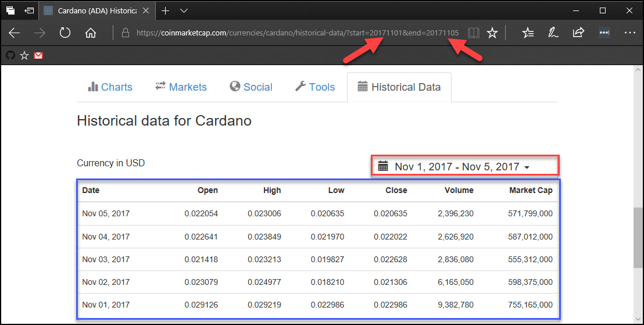
Task: Click the 755,165,000 market cap value
Action: click(x=530, y=305)
